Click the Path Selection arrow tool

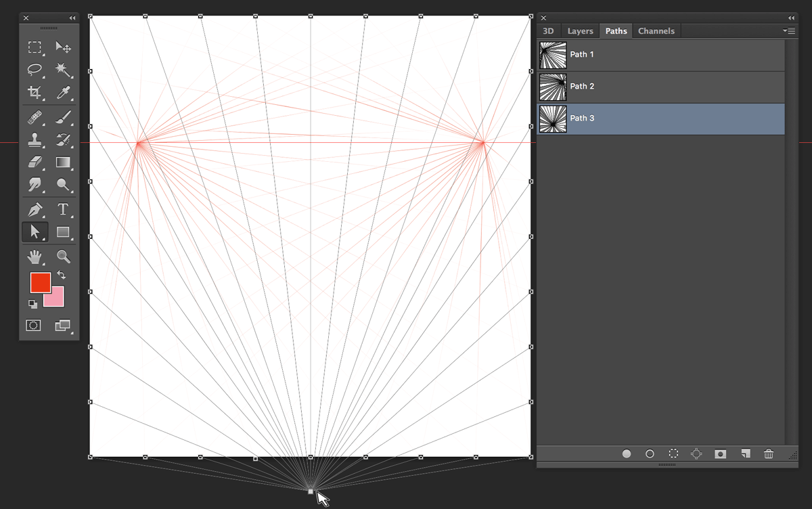point(35,232)
